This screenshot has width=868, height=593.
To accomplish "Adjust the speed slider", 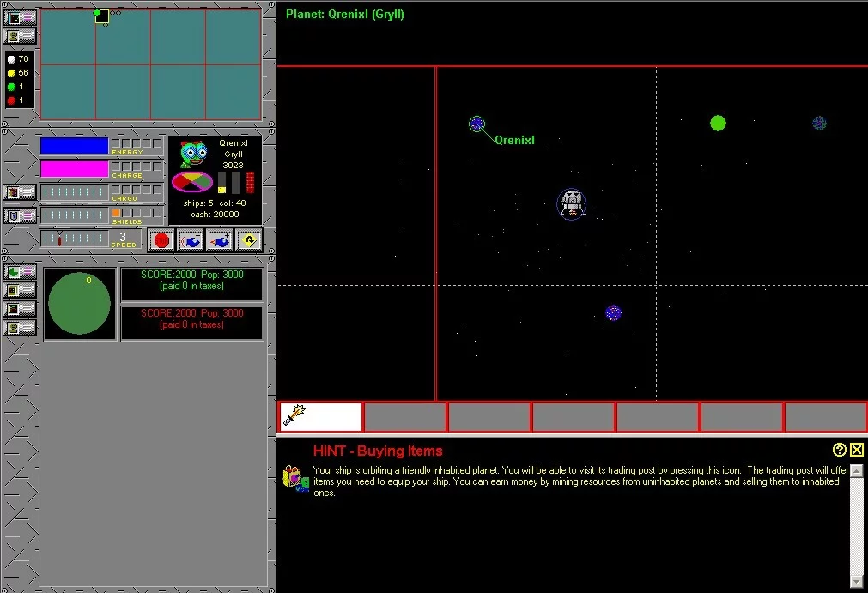I will (x=76, y=239).
